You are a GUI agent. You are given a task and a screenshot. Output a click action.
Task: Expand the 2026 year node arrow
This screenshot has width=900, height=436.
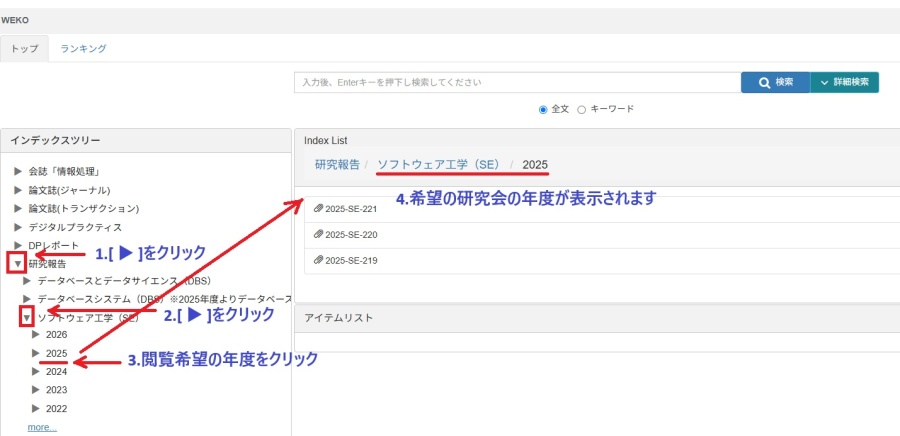(36, 334)
